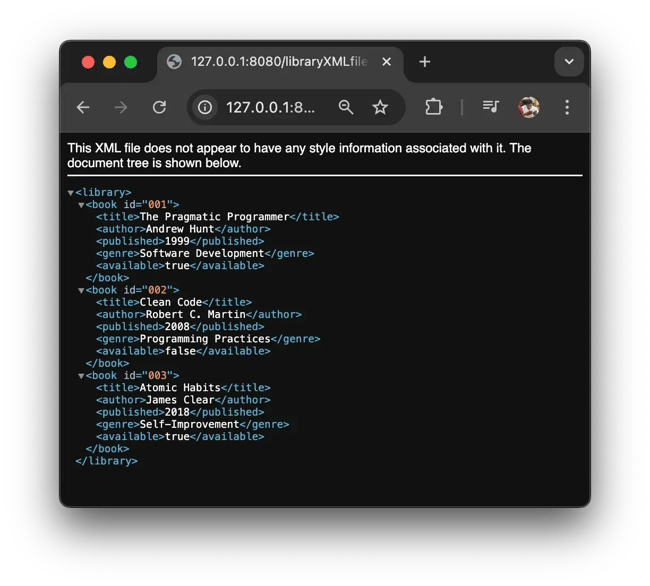Click the Forward navigation arrow
The width and height of the screenshot is (650, 586).
(121, 107)
